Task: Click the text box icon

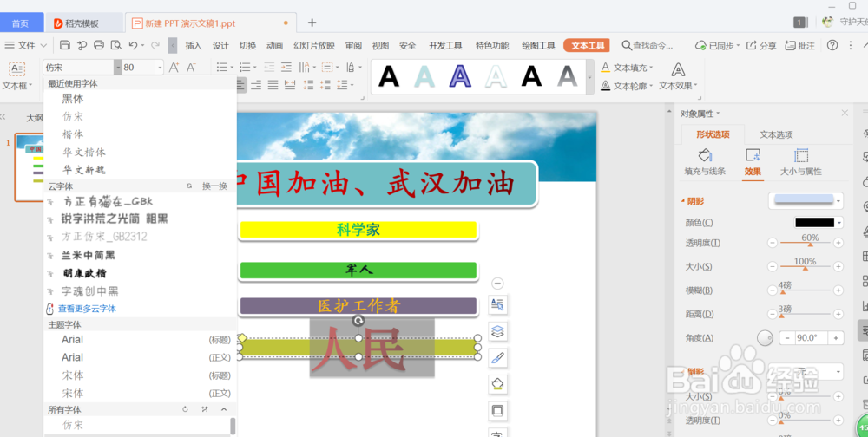Action: tap(16, 68)
